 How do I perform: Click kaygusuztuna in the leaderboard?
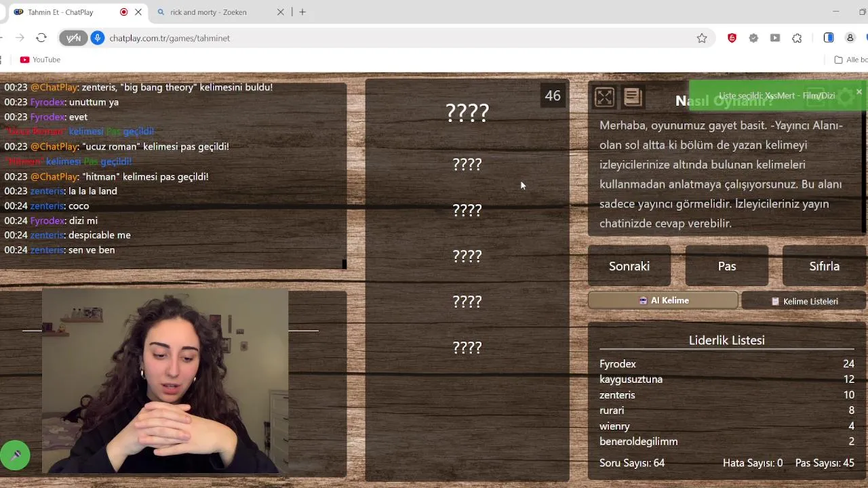pos(631,380)
